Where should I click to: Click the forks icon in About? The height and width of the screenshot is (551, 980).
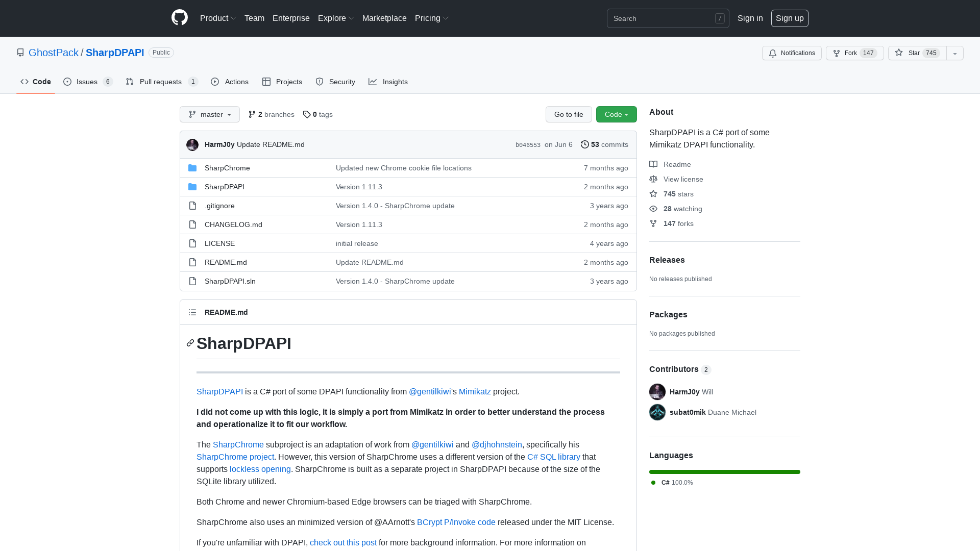[x=653, y=223]
